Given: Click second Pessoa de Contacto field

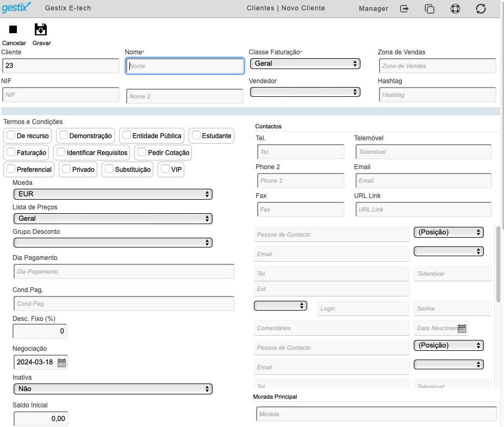Looking at the screenshot, I should coord(332,348).
